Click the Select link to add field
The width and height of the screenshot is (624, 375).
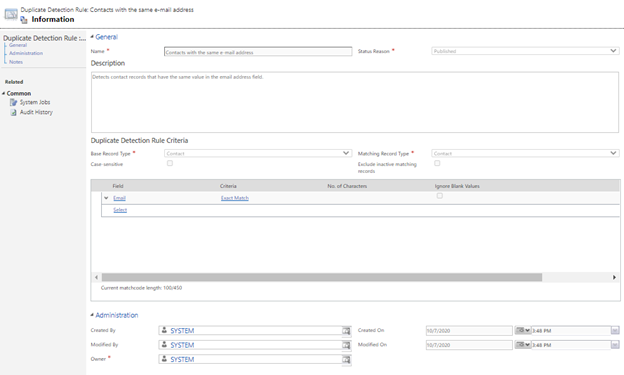(x=120, y=210)
